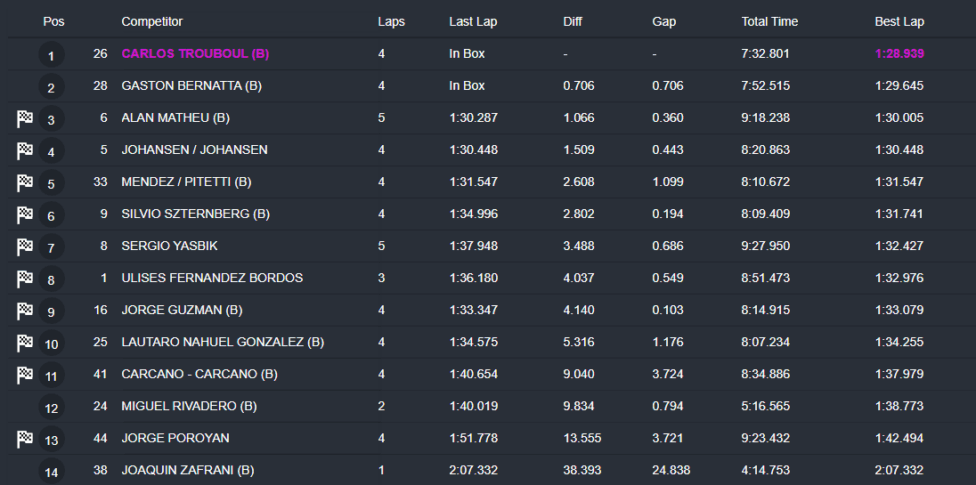Sort standings by Best Lap header
Screen dimensions: 976x485
[x=899, y=21]
